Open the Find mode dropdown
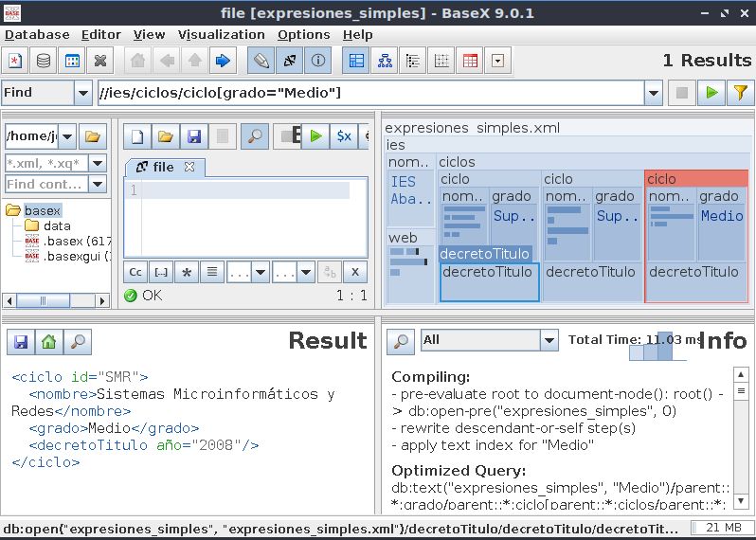 81,93
